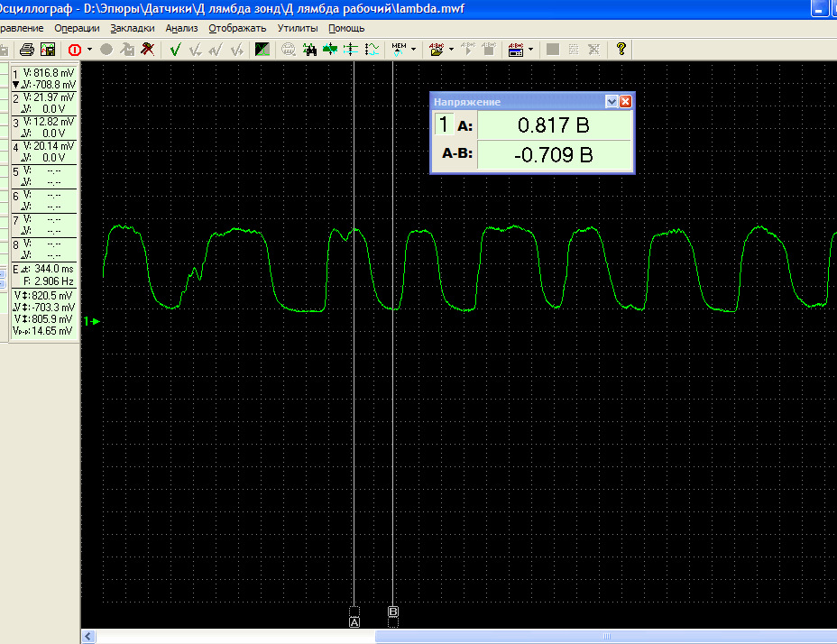This screenshot has height=644, width=837.
Task: Click the ABC panel display icon
Action: 516,50
